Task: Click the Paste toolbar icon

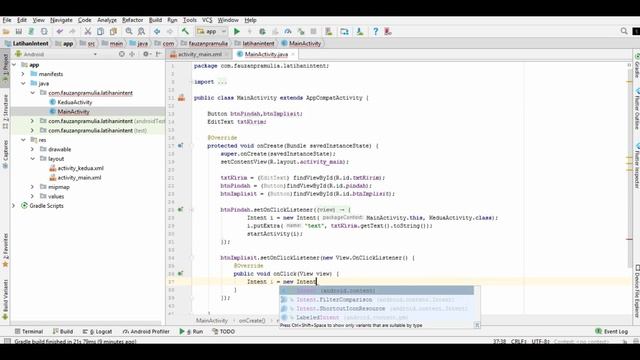Action: coord(113,31)
